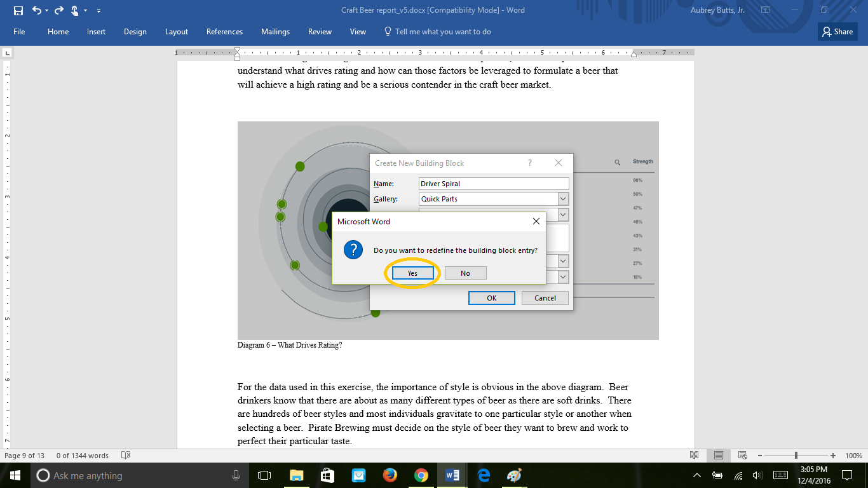Close the Microsoft Word prompt

(x=536, y=221)
